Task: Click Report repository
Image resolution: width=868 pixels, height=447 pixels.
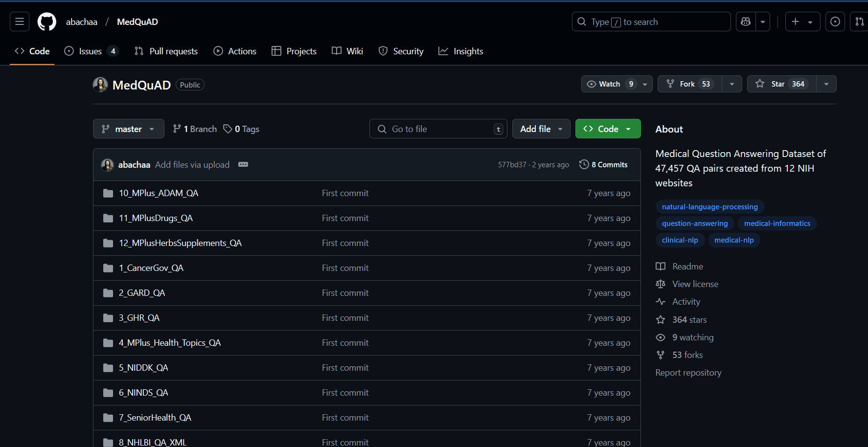Action: [x=688, y=372]
